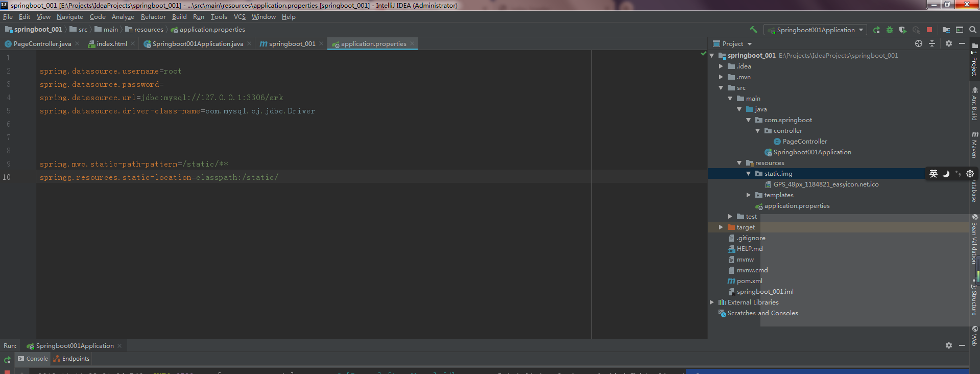
Task: Open the Refactor menu
Action: click(x=153, y=17)
